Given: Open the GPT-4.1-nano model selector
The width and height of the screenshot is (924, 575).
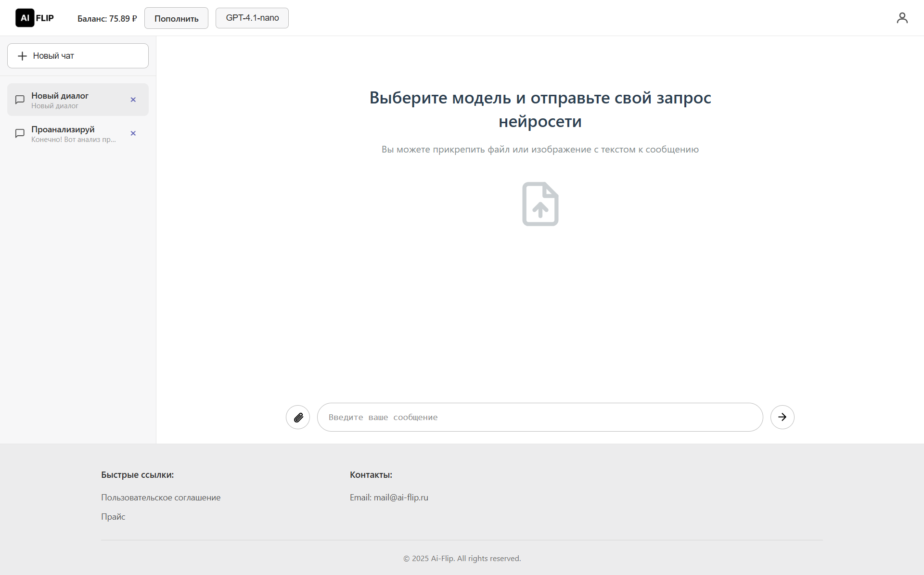Looking at the screenshot, I should 252,18.
